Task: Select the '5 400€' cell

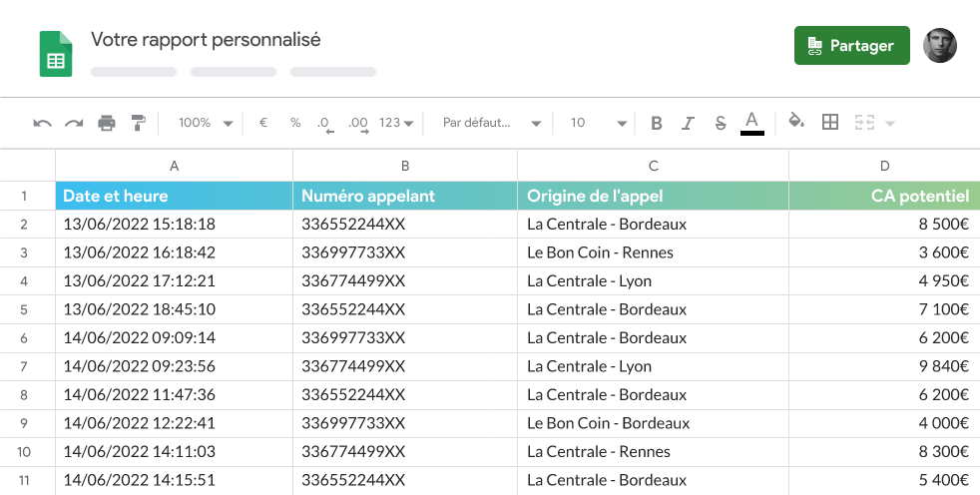Action: 884,481
